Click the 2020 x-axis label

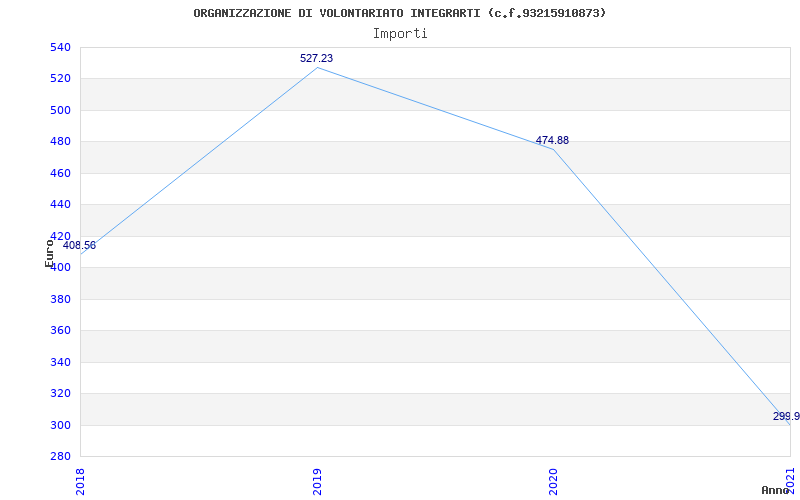point(553,480)
